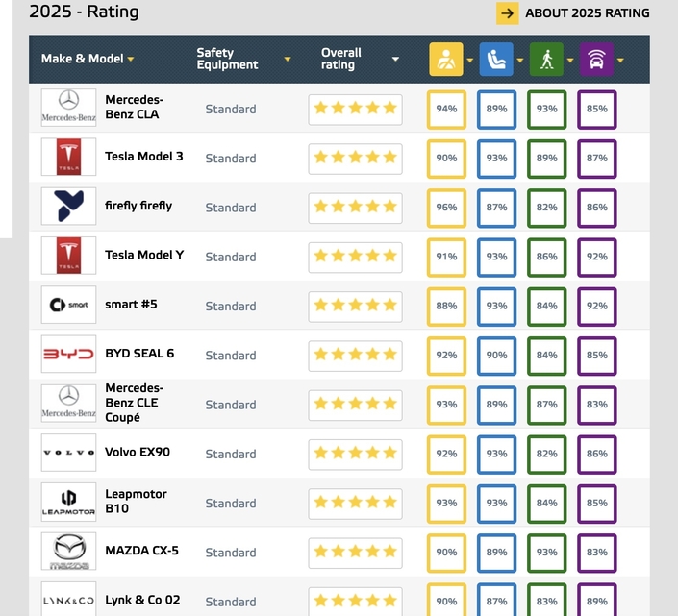Screen dimensions: 678x616
Task: Click the yellow arrow icon beside About 2025 Rating
Action: click(x=508, y=13)
